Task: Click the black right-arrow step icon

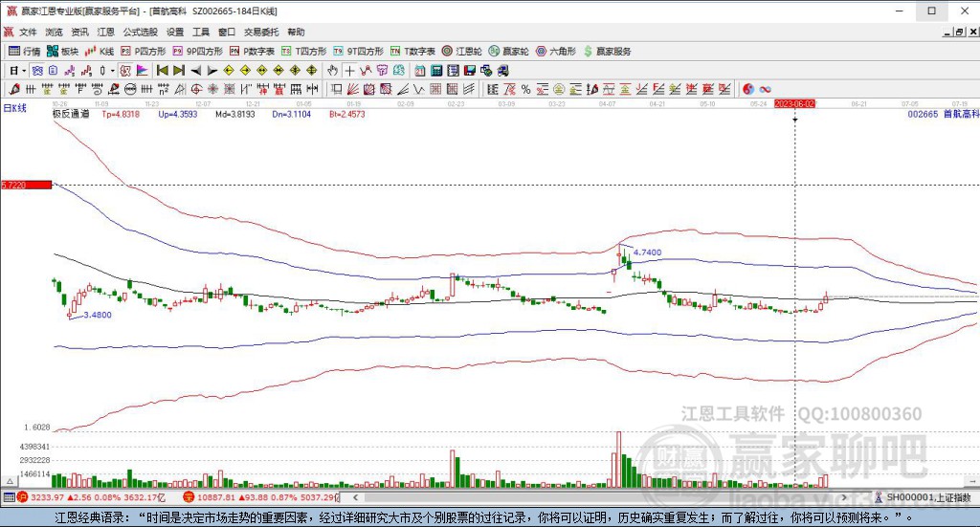Action: tap(212, 71)
